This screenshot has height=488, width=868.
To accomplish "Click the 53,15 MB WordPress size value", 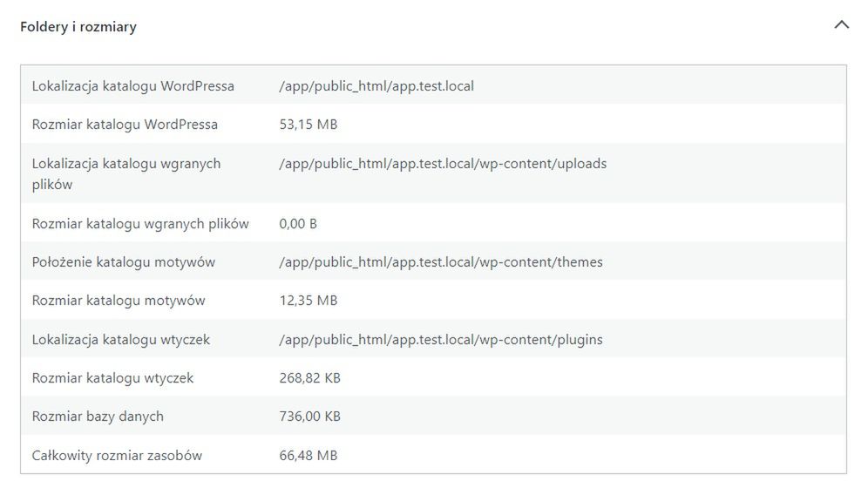I will tap(309, 125).
